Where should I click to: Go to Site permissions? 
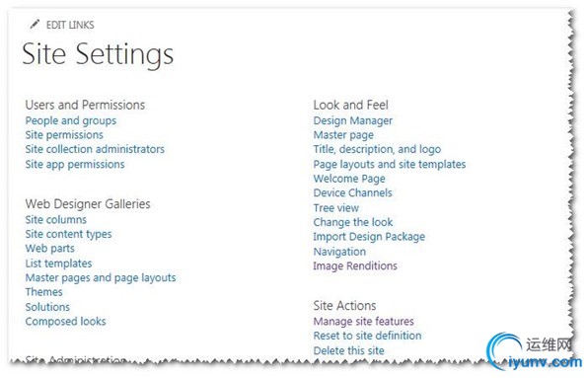[64, 135]
